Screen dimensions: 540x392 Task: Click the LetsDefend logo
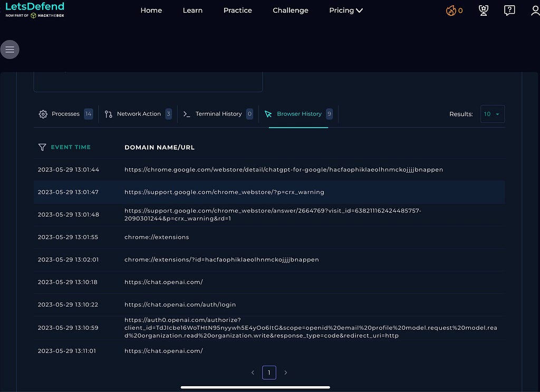coord(35,10)
